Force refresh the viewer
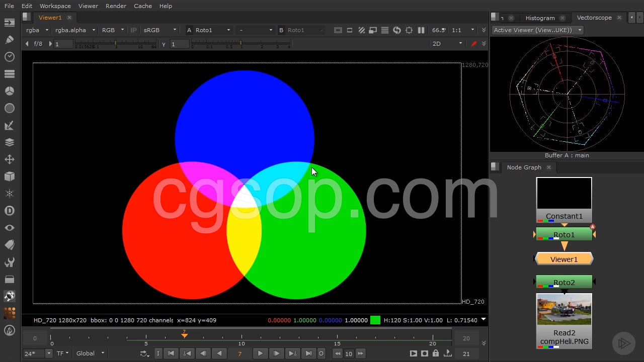644x362 pixels. 397,30
